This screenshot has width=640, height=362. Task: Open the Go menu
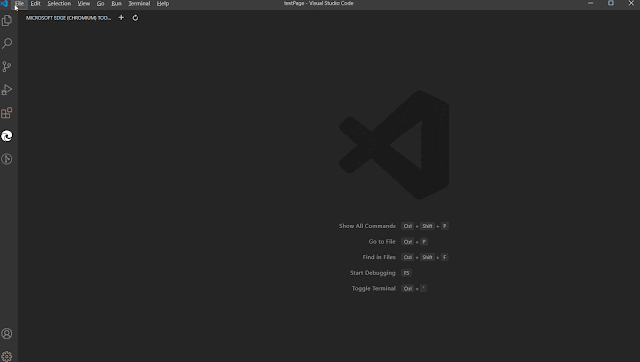point(100,3)
